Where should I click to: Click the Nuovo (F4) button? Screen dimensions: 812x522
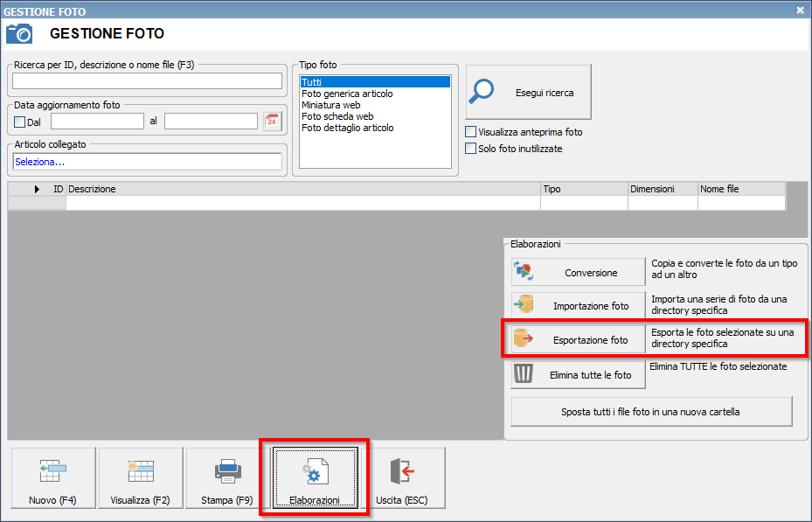tap(52, 478)
